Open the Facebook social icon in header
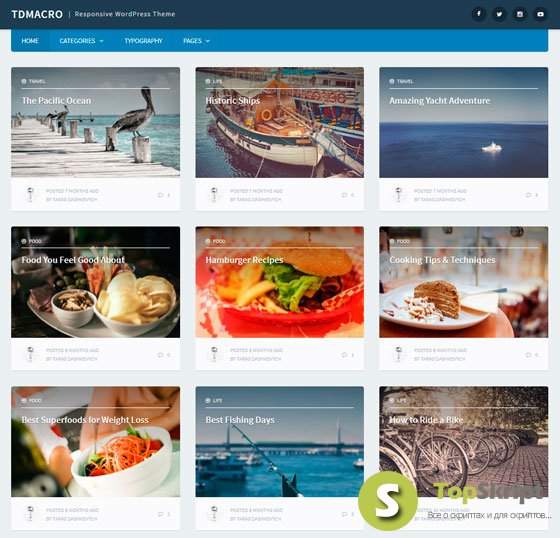This screenshot has width=560, height=538. 479,14
